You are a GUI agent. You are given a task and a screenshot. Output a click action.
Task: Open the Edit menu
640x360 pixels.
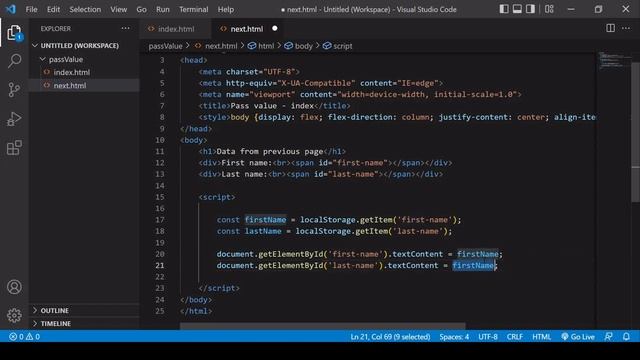53,9
